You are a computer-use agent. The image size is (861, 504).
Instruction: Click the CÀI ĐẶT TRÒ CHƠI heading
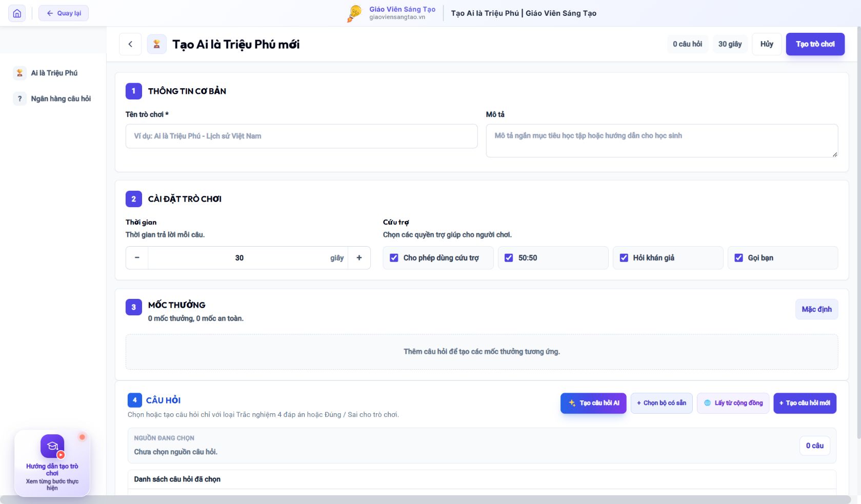point(185,199)
